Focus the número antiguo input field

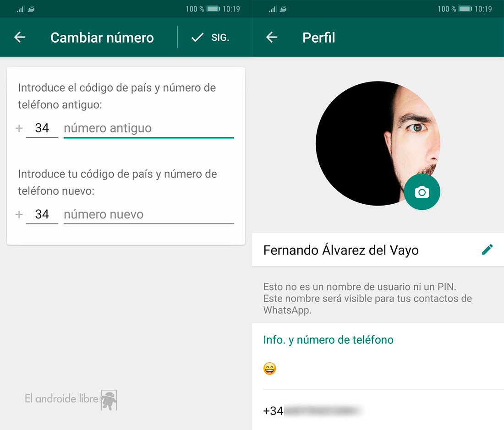148,128
